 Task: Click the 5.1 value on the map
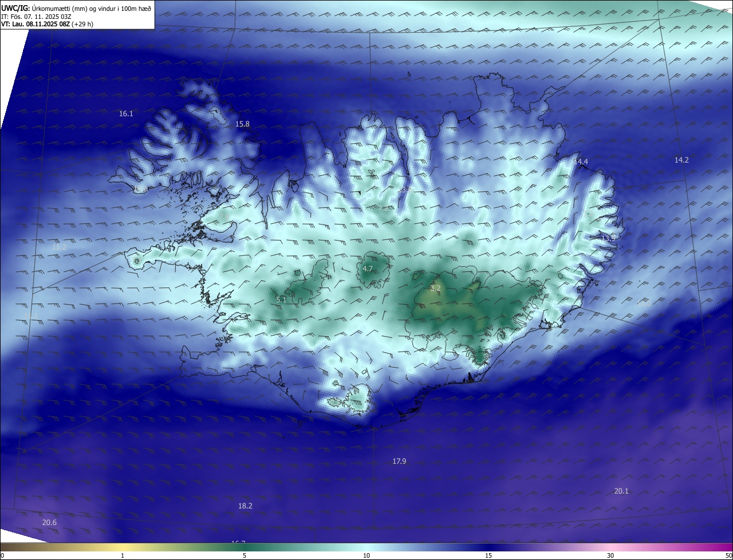281,299
